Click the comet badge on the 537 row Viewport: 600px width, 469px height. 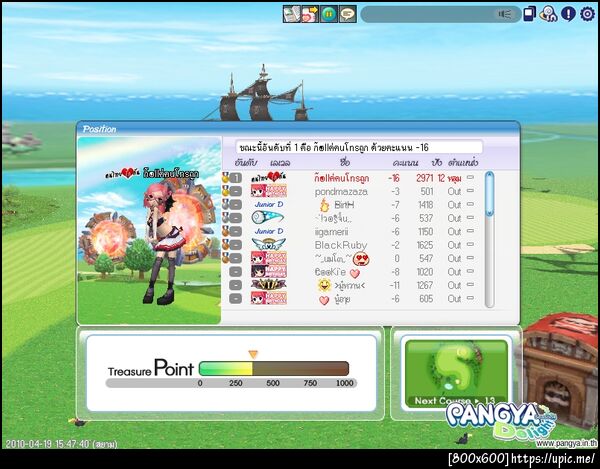tap(267, 218)
